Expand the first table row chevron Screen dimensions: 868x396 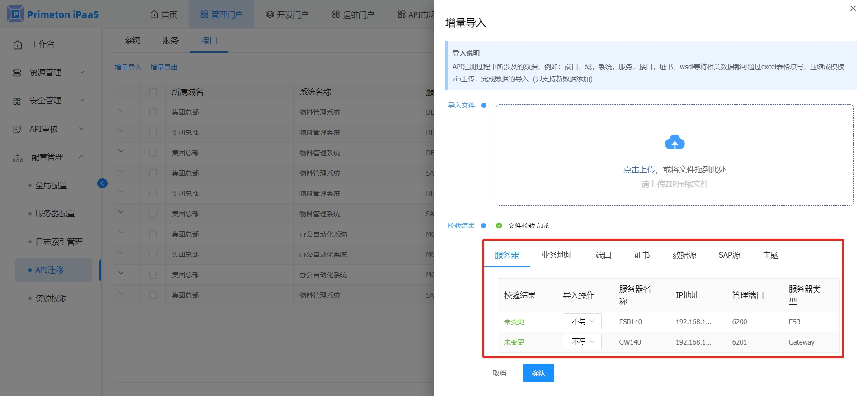pyautogui.click(x=121, y=111)
